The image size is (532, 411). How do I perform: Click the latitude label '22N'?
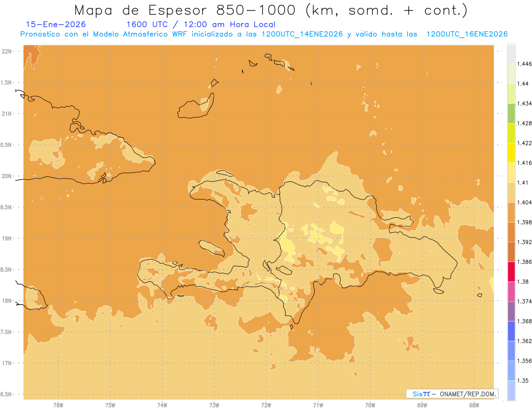click(7, 51)
